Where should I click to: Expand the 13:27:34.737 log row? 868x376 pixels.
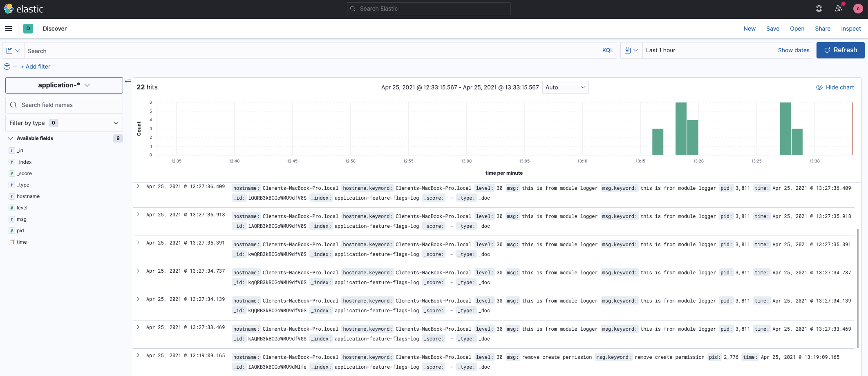(139, 271)
